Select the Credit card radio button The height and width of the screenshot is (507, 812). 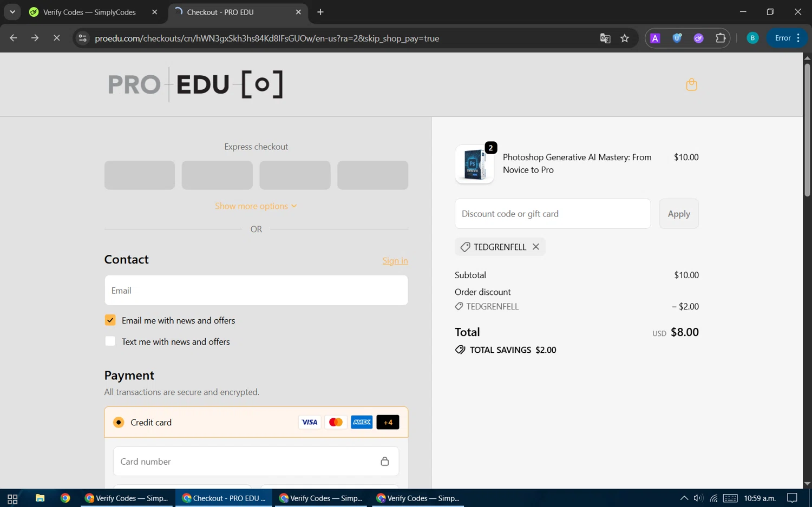(x=119, y=422)
